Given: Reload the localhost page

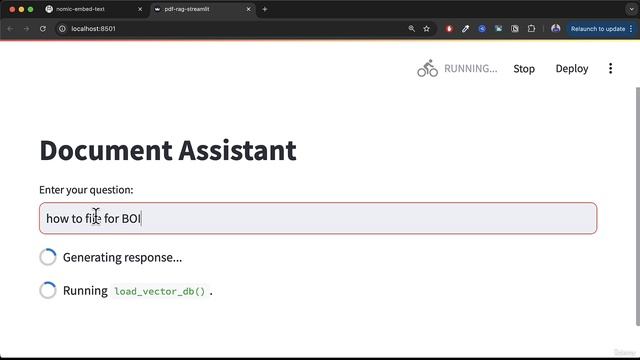Looking at the screenshot, I should [43, 29].
